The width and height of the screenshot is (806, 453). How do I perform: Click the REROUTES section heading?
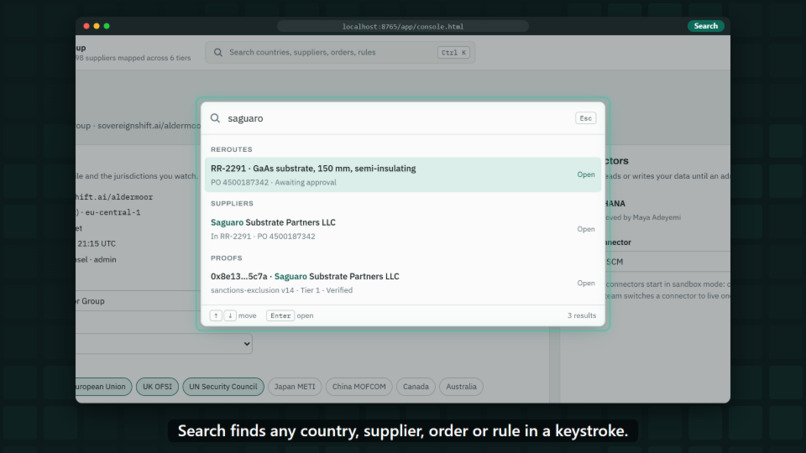click(x=231, y=150)
